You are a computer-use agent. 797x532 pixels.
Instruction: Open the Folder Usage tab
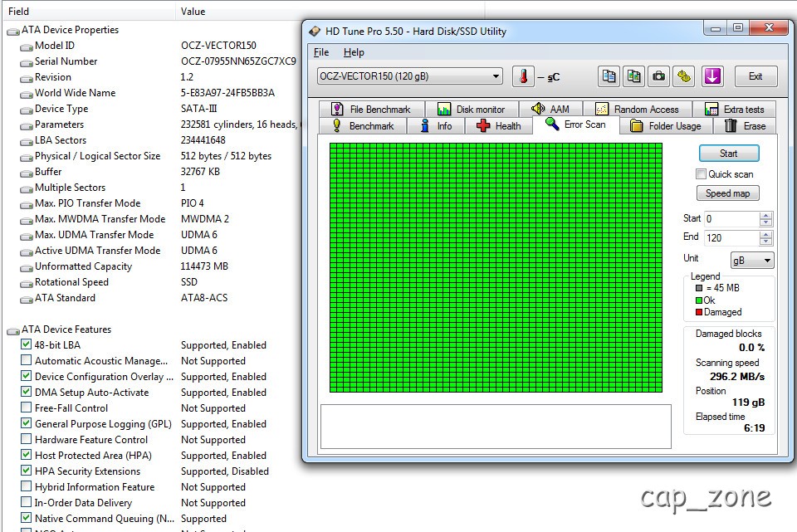coord(666,125)
